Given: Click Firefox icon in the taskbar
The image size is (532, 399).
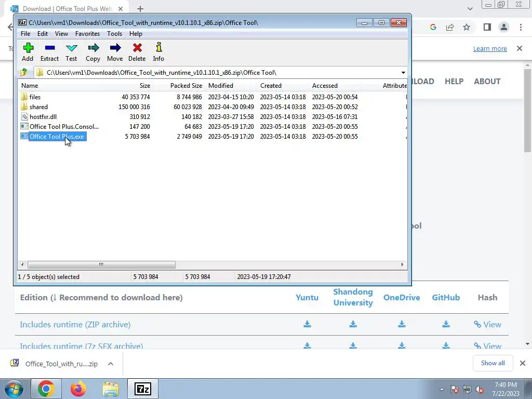Looking at the screenshot, I should pyautogui.click(x=78, y=389).
